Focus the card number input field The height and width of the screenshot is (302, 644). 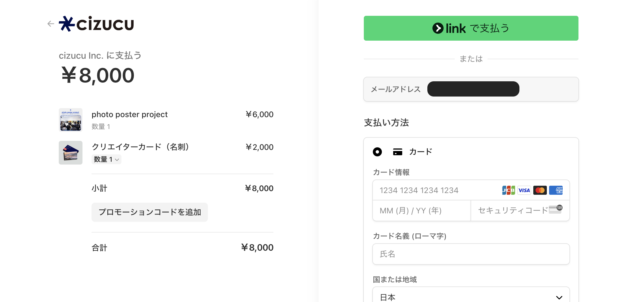(435, 190)
